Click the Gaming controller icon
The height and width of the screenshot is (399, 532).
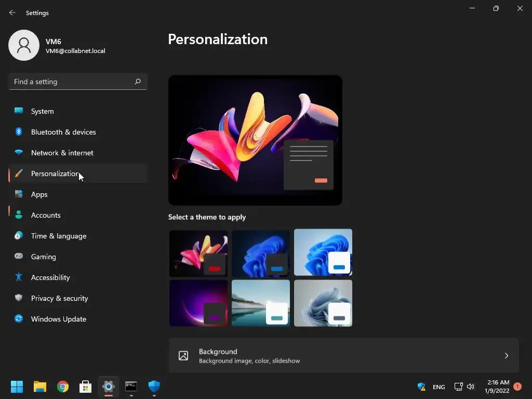tap(19, 256)
